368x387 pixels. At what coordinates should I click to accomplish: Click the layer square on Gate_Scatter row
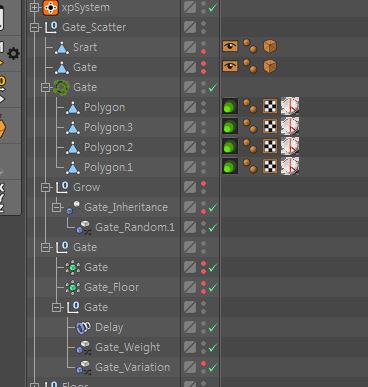click(190, 27)
